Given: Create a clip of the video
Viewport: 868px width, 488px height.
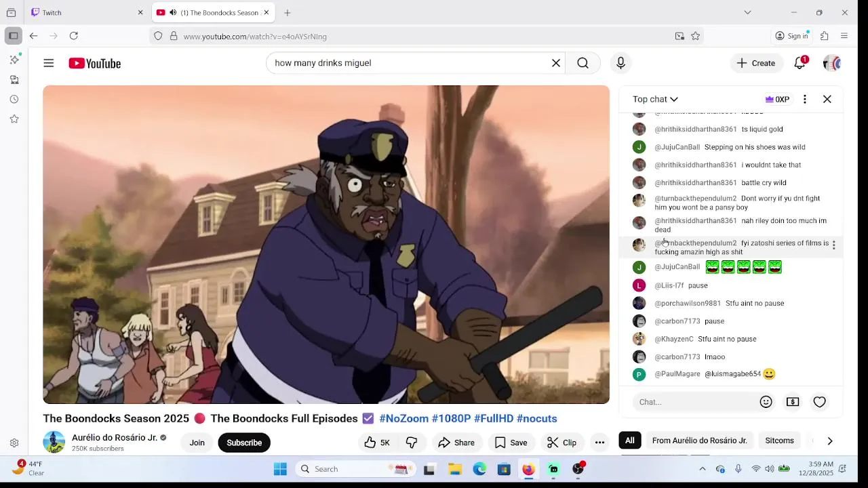Looking at the screenshot, I should coord(561,443).
